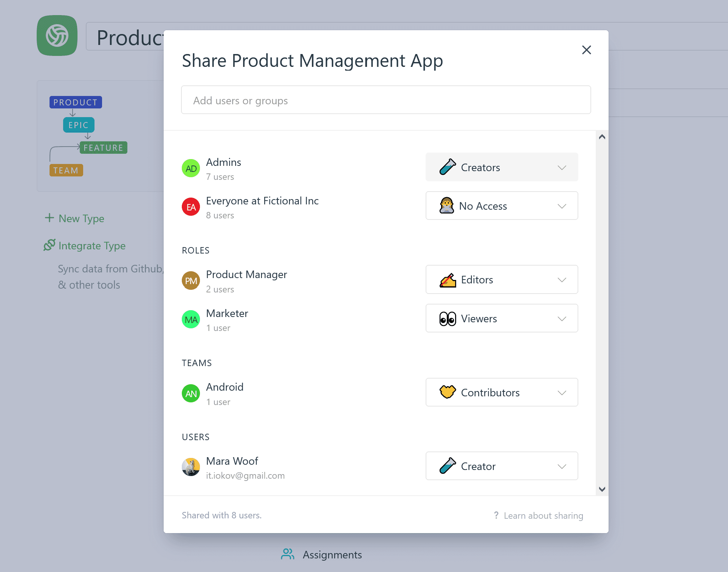Select the Admins group avatar

pyautogui.click(x=191, y=169)
